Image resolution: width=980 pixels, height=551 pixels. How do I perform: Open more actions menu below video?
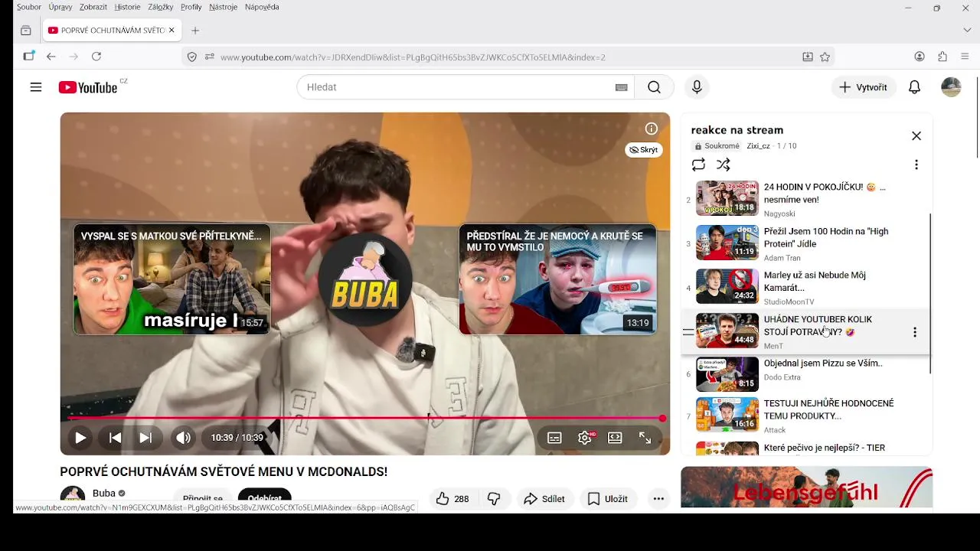pos(658,499)
